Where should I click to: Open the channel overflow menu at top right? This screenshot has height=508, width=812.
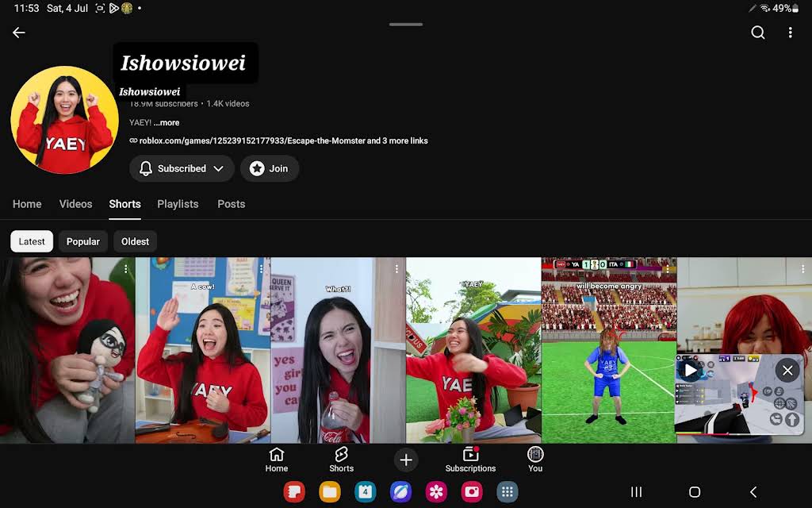pyautogui.click(x=790, y=33)
